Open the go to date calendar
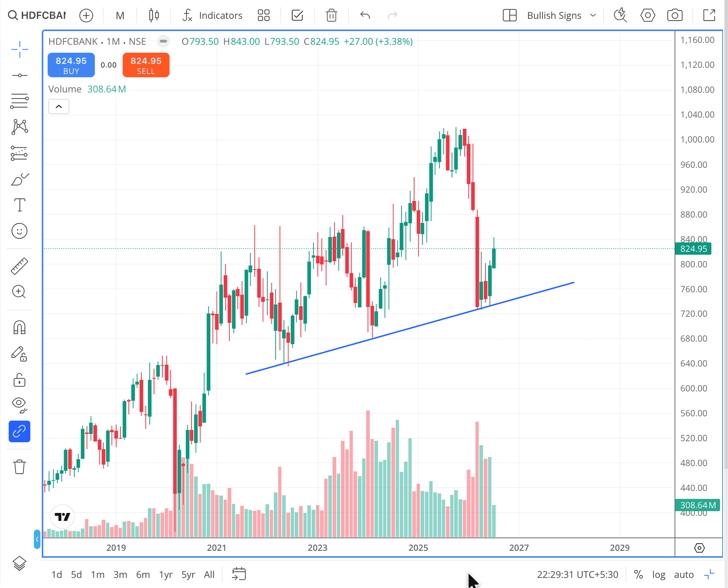This screenshot has height=588, width=728. 239,574
